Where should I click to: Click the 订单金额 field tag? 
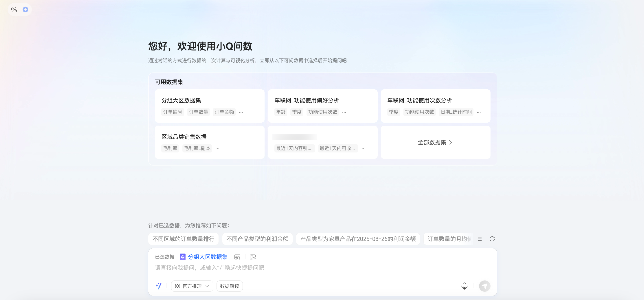[224, 112]
